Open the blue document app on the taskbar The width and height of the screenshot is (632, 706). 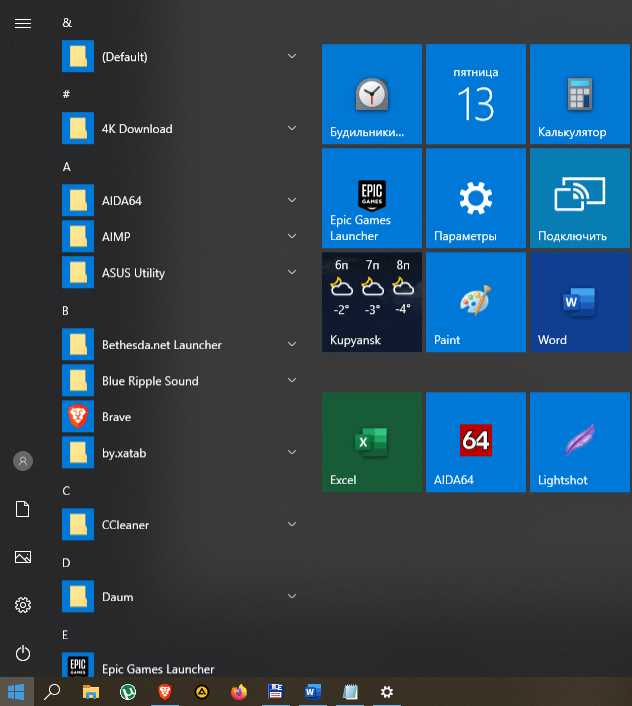tap(275, 692)
